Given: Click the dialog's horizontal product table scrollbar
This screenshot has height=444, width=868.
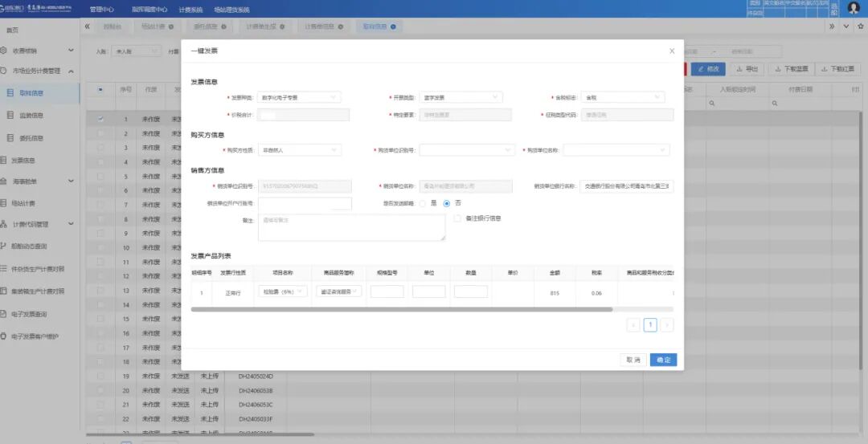Looking at the screenshot, I should [402, 310].
